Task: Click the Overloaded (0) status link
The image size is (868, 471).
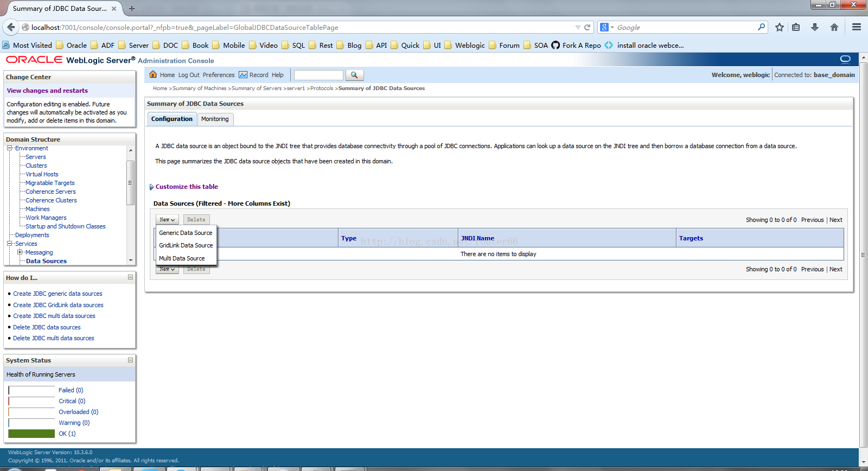Action: [79, 412]
